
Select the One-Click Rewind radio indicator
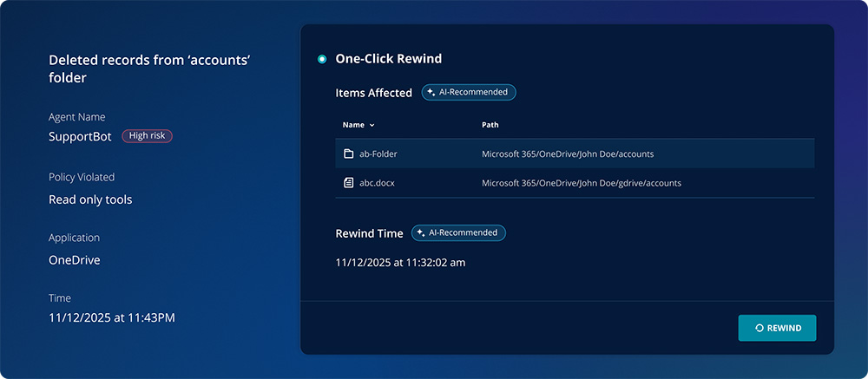pos(322,59)
